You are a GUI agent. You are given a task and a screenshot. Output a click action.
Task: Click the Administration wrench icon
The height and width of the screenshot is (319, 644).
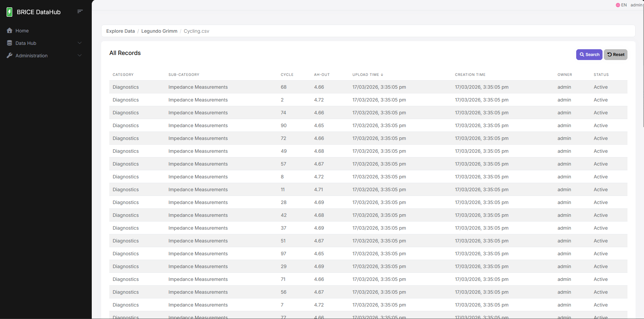click(x=9, y=56)
